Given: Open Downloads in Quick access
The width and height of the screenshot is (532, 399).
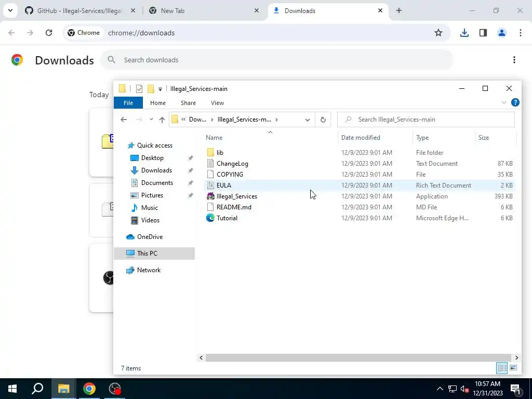Looking at the screenshot, I should (x=156, y=170).
